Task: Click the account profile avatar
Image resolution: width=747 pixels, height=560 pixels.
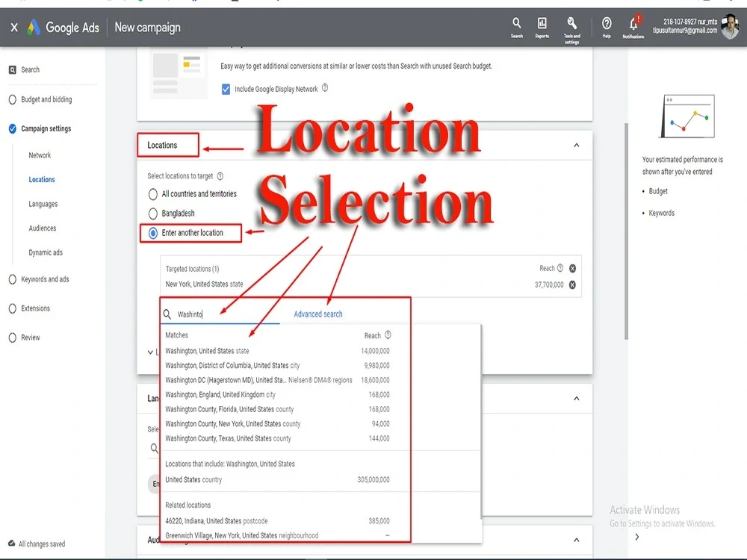Action: [729, 27]
